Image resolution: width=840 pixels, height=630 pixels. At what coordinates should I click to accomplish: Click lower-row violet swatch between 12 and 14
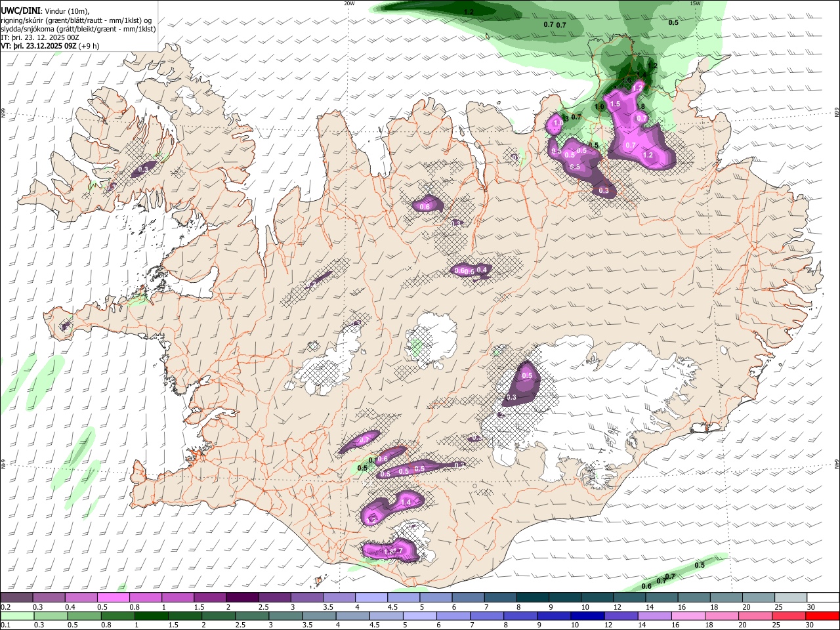click(x=620, y=616)
